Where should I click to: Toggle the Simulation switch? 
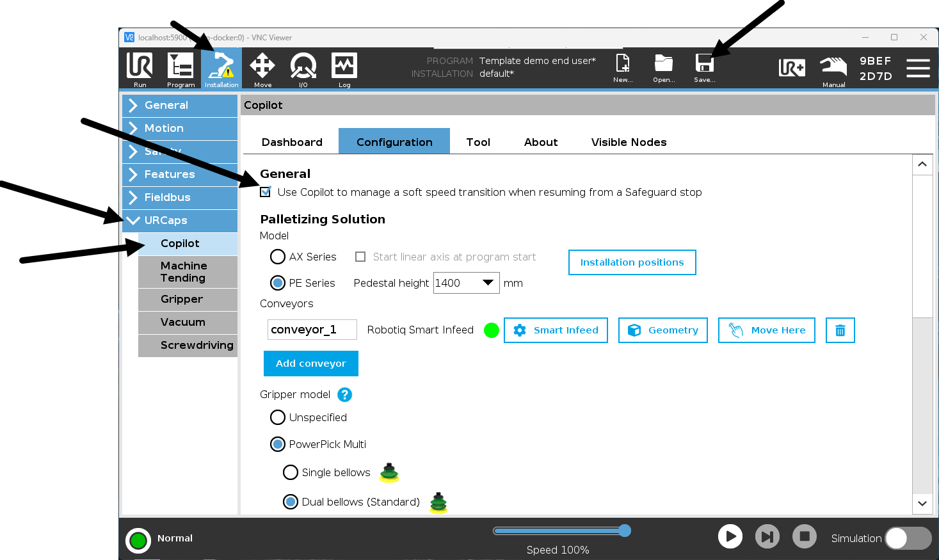click(908, 538)
